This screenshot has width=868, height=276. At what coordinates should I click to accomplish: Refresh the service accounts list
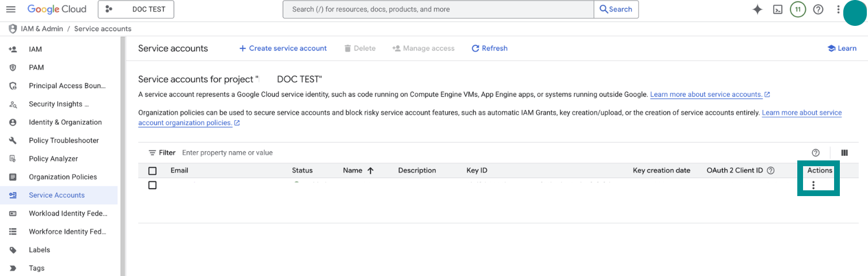pyautogui.click(x=490, y=48)
